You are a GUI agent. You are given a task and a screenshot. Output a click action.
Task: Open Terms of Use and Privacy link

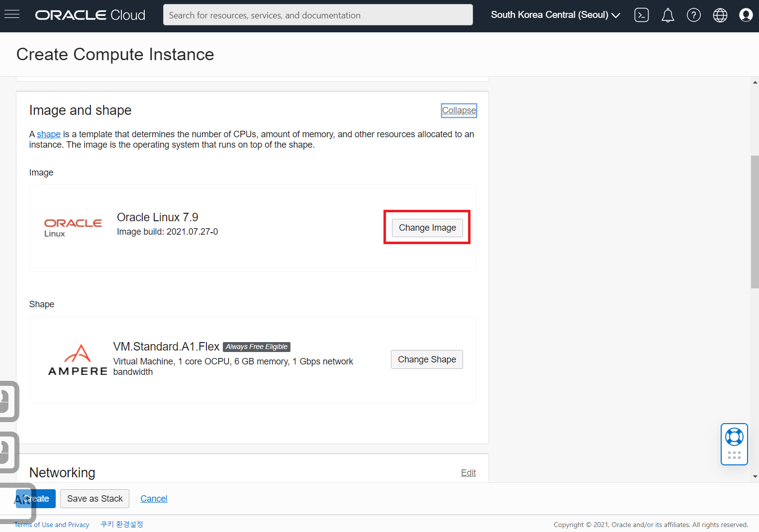click(x=52, y=525)
